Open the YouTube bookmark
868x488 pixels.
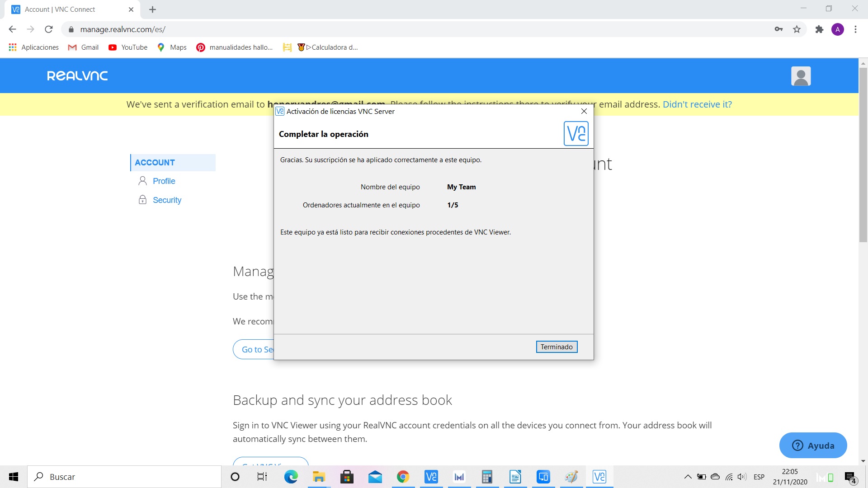click(x=128, y=47)
